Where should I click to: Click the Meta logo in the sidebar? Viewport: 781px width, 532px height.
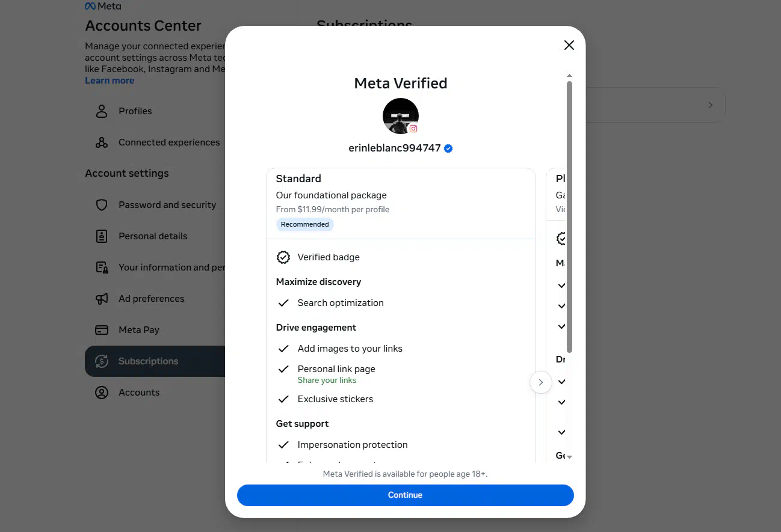103,6
